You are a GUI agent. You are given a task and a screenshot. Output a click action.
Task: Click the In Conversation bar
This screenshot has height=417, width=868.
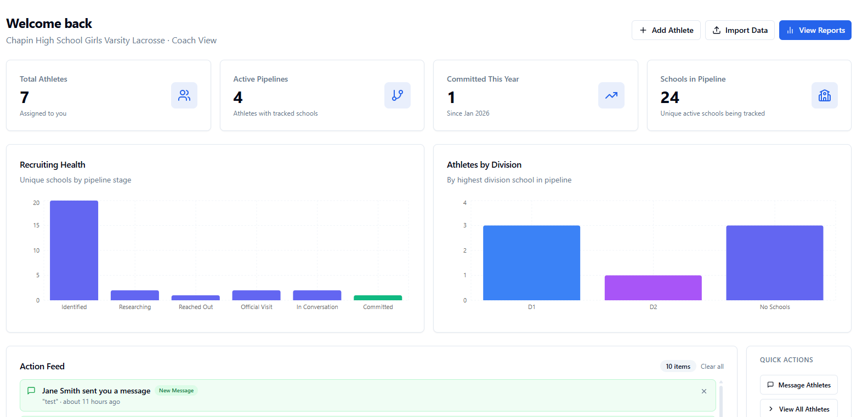pos(317,295)
